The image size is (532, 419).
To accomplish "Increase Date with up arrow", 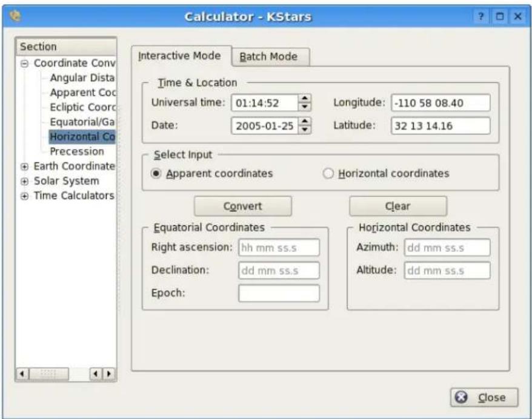I will point(305,121).
